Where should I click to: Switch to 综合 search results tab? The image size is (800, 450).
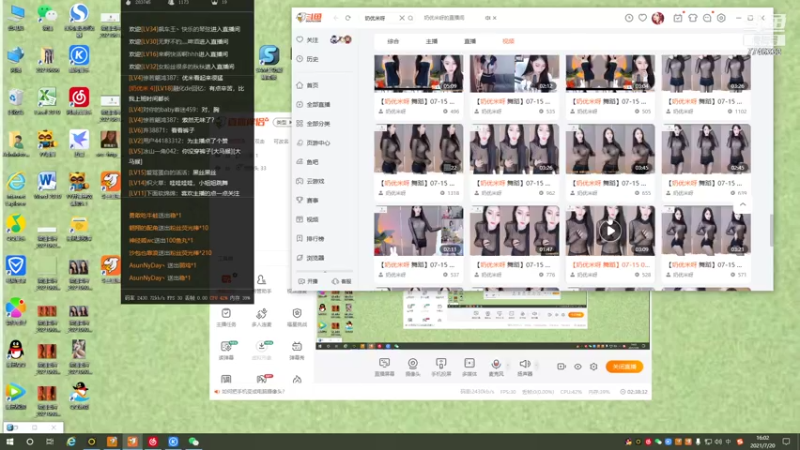click(x=393, y=41)
